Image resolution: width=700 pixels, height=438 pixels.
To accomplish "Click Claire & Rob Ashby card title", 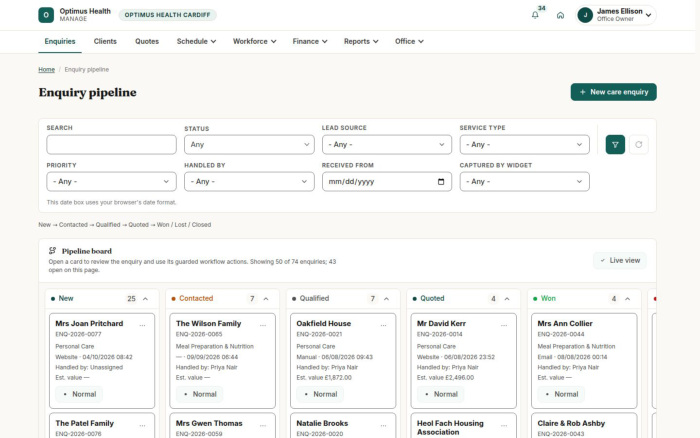I will 571,423.
